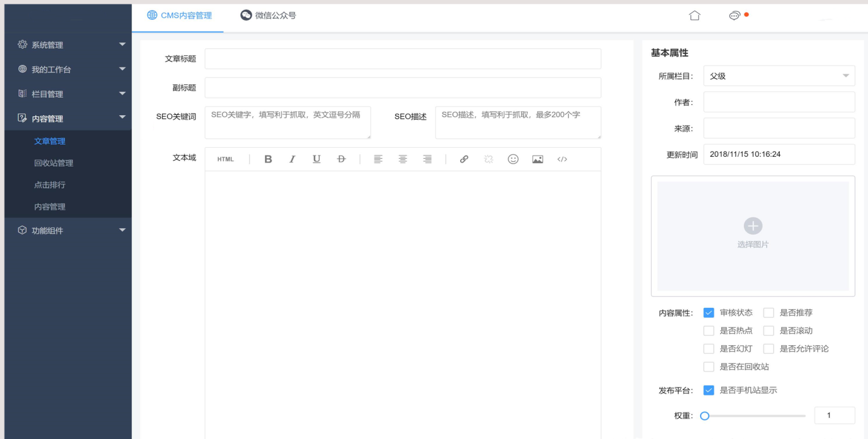Collapse the 内容管理 menu arrow
Image resolution: width=868 pixels, height=439 pixels.
[122, 118]
